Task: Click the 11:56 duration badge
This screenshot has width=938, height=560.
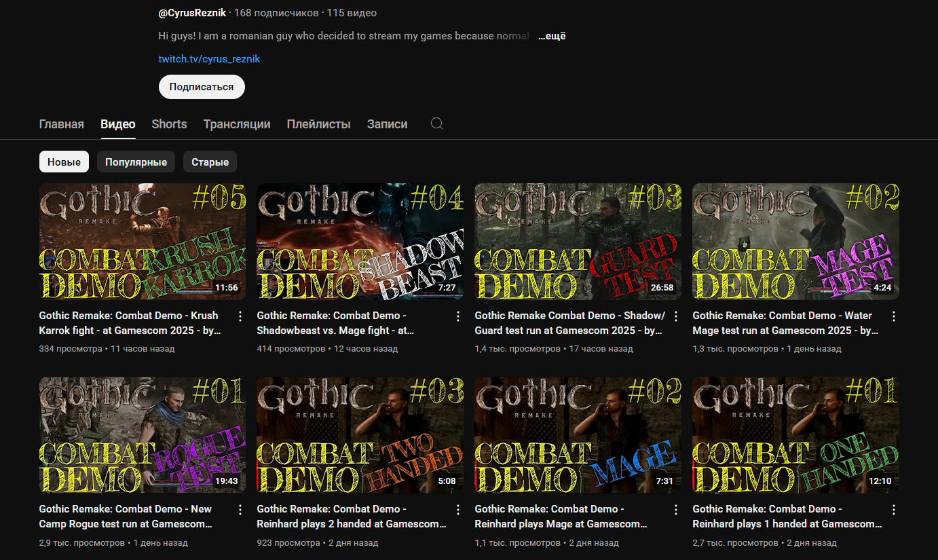Action: click(227, 288)
